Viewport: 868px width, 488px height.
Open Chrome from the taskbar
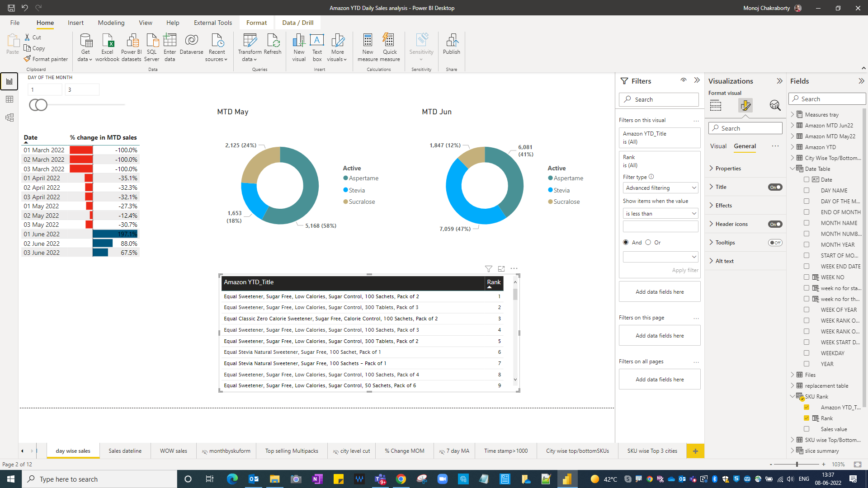tap(401, 479)
